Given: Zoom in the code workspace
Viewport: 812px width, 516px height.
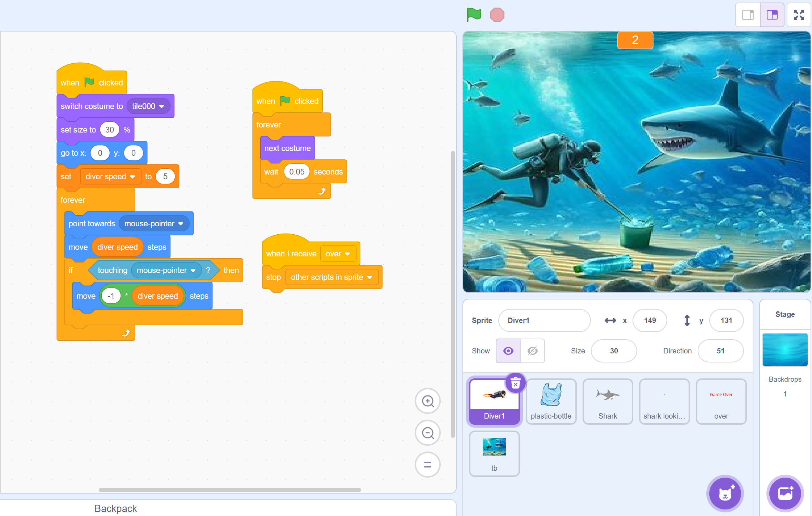Looking at the screenshot, I should pos(428,401).
